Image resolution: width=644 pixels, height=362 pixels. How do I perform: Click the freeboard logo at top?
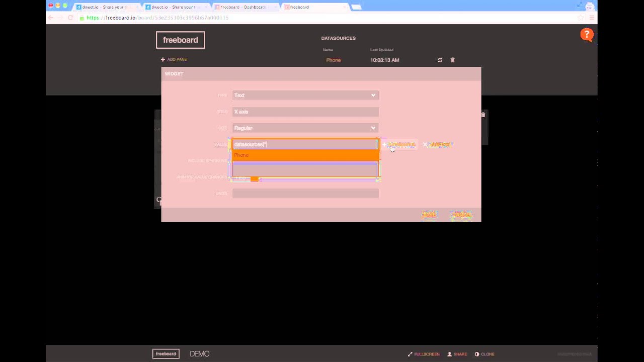(180, 40)
